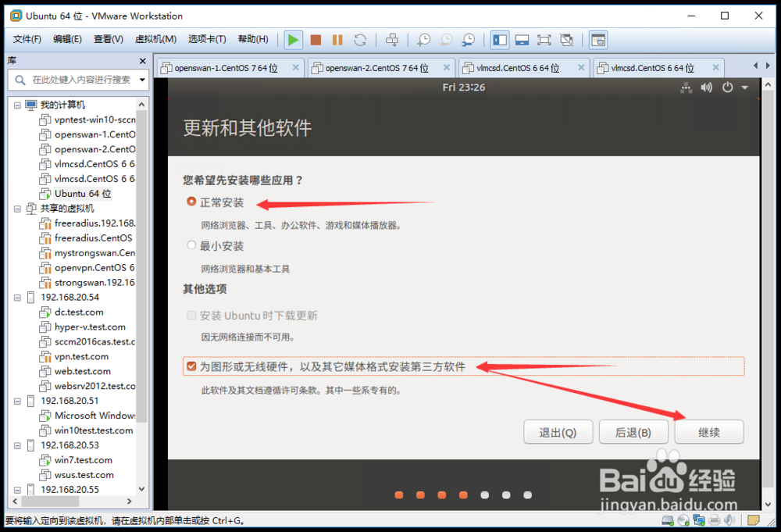Open the 文件(F) menu

pyautogui.click(x=27, y=39)
